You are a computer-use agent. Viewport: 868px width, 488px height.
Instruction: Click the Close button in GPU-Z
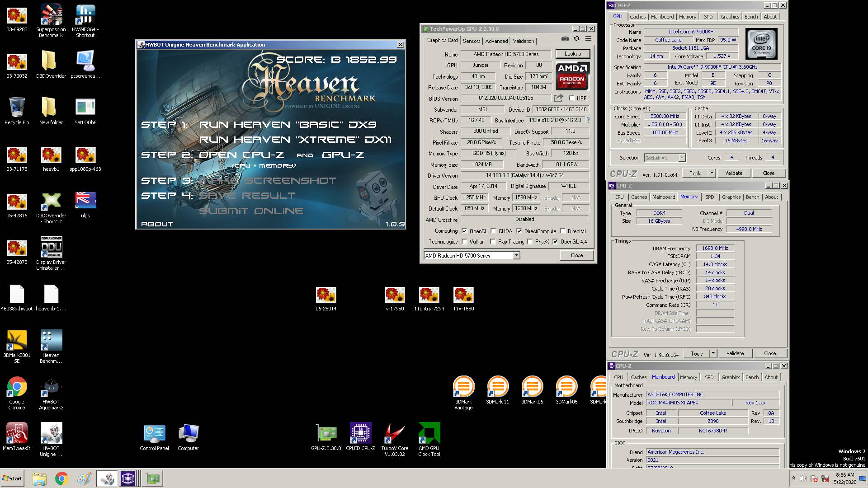(x=577, y=255)
